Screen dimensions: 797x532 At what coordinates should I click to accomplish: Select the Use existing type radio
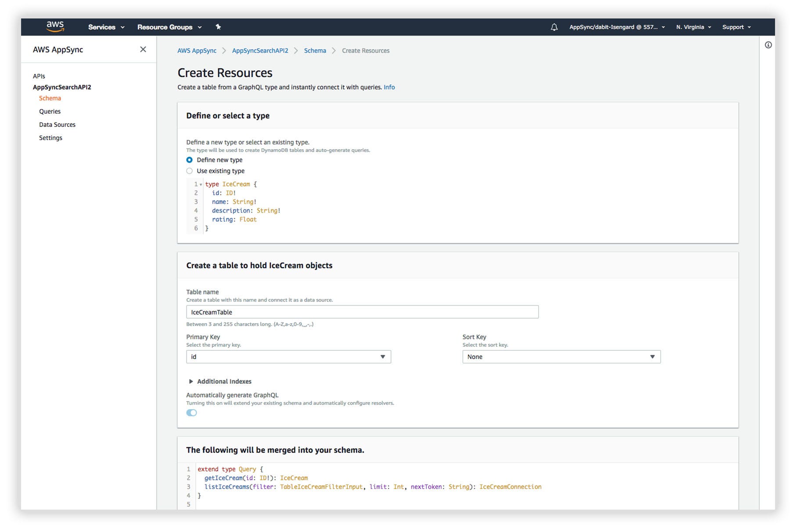[x=190, y=171]
